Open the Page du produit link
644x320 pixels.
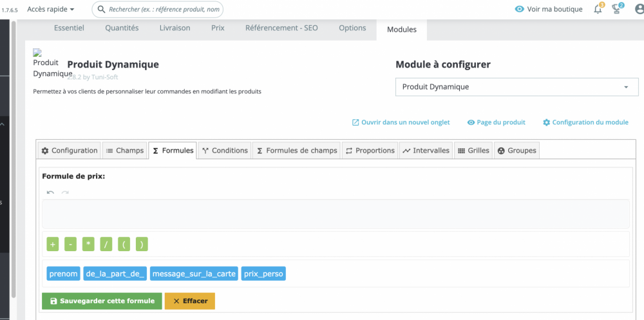[x=496, y=122]
